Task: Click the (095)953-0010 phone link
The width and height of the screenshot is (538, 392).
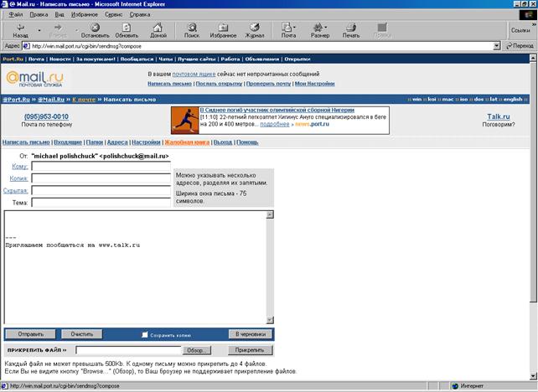Action: click(x=46, y=116)
